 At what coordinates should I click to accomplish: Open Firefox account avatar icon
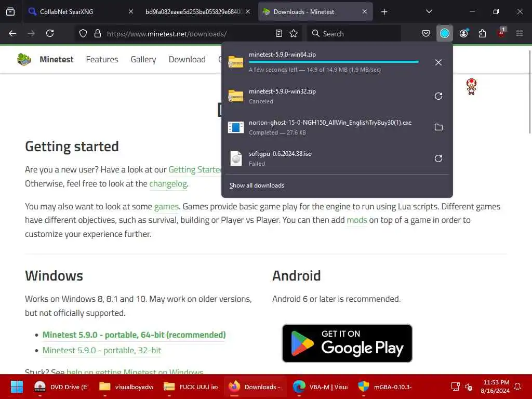pyautogui.click(x=464, y=34)
